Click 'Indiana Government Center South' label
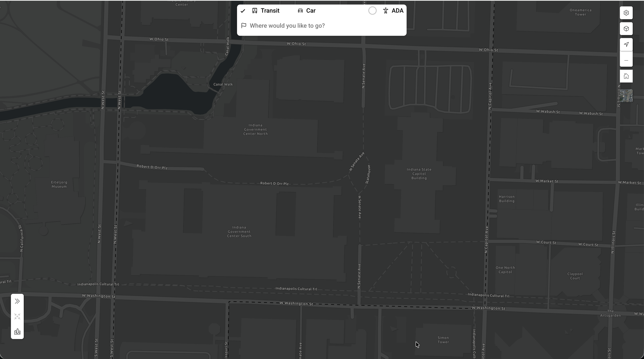The width and height of the screenshot is (644, 359). click(239, 231)
